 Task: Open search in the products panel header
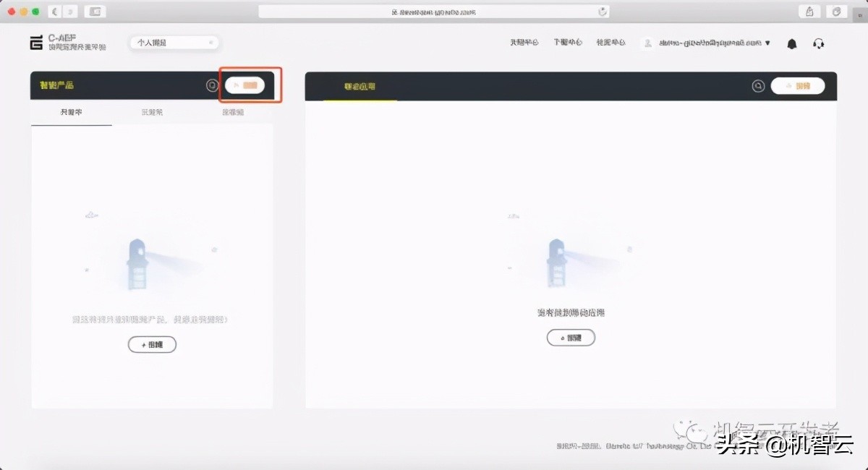212,85
